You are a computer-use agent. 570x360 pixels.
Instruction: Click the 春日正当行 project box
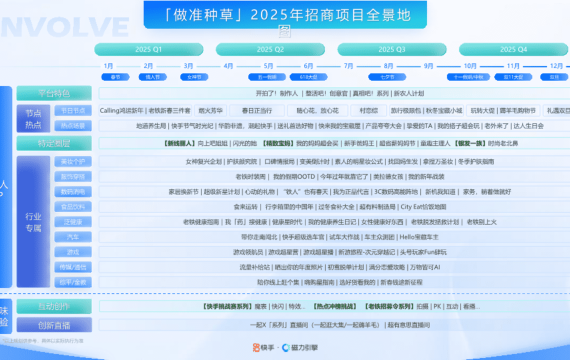(257, 111)
